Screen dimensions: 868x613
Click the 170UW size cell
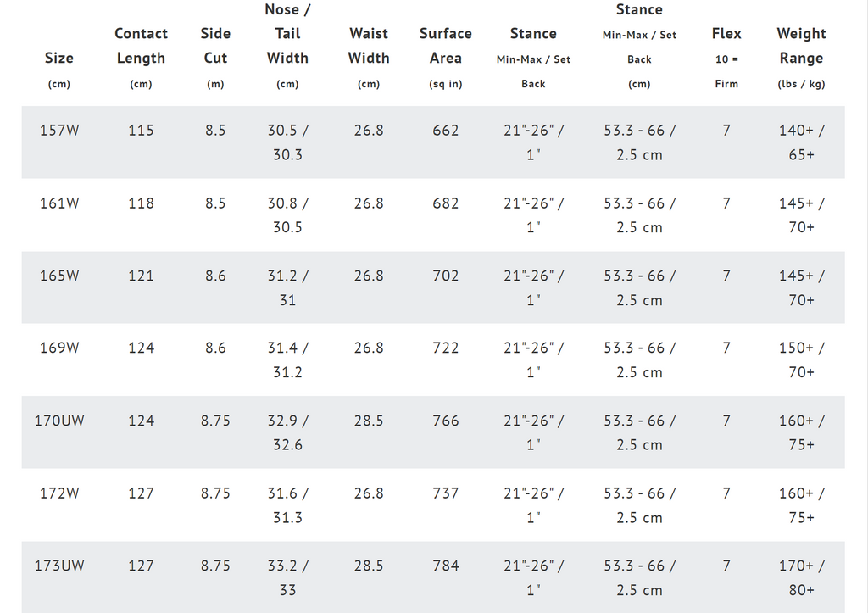tap(59, 421)
